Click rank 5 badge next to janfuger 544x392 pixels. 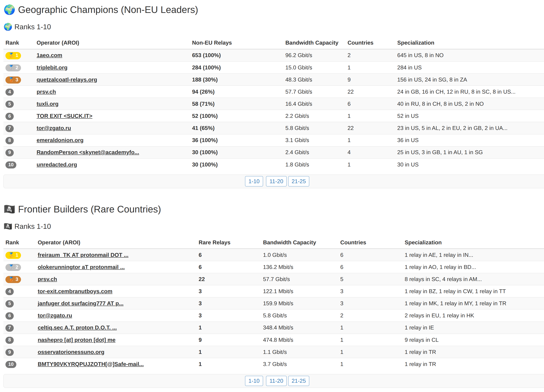(x=10, y=303)
